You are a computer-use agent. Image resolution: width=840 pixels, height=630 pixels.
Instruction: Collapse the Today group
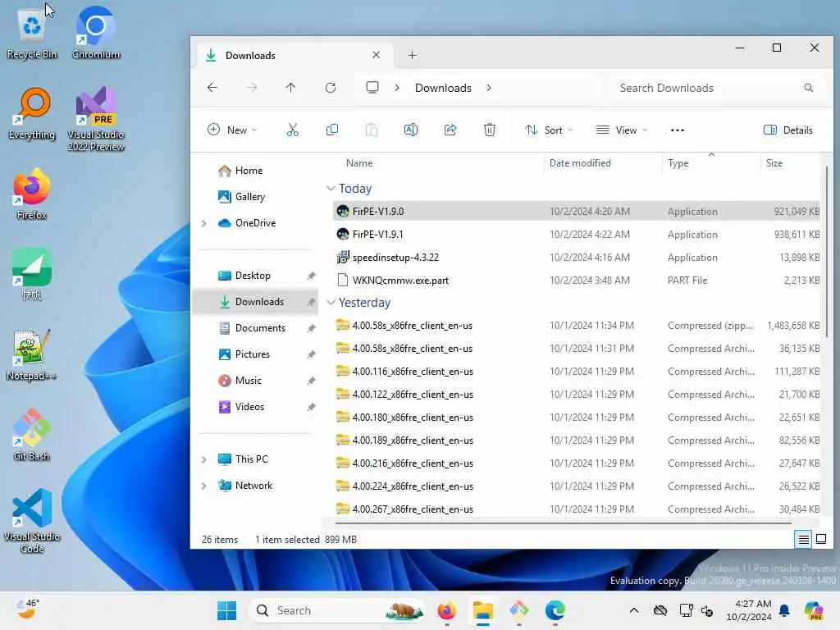[x=331, y=189]
